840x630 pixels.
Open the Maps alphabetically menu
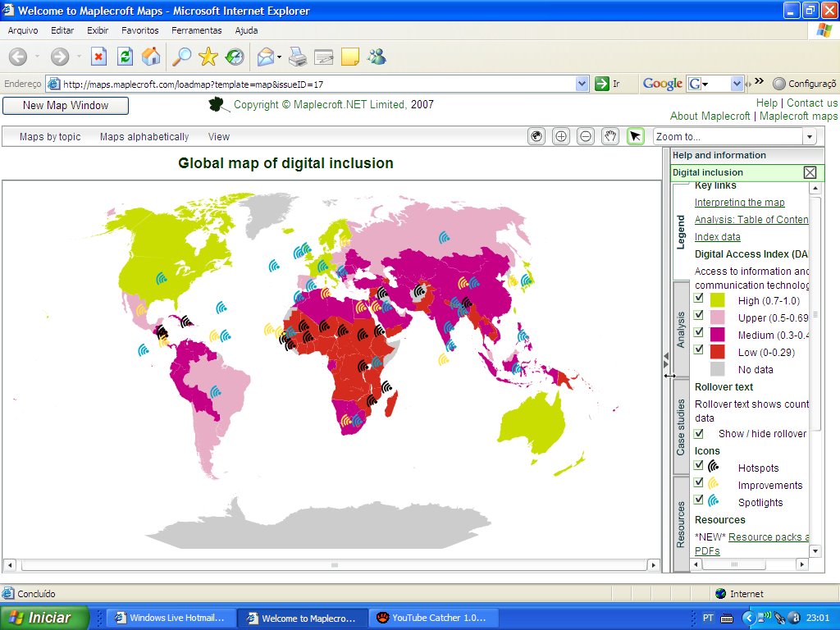(x=144, y=137)
